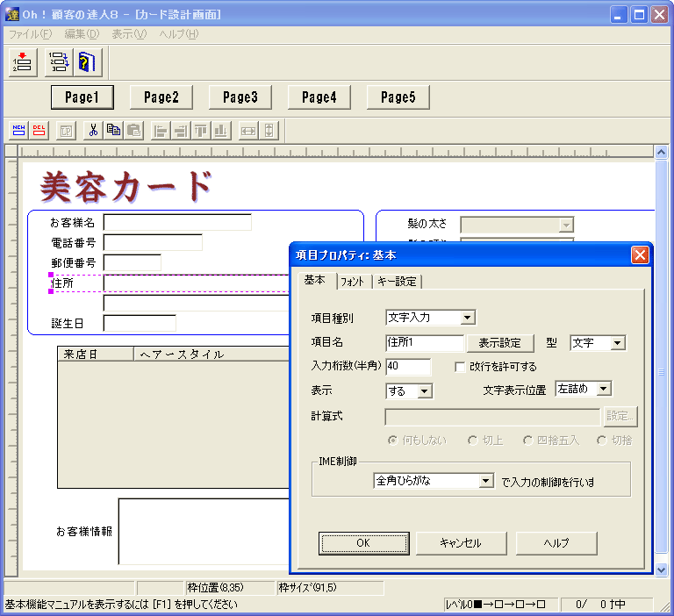Viewport: 674px width, 616px height.
Task: Click the お客様情報 text area
Action: [204, 531]
